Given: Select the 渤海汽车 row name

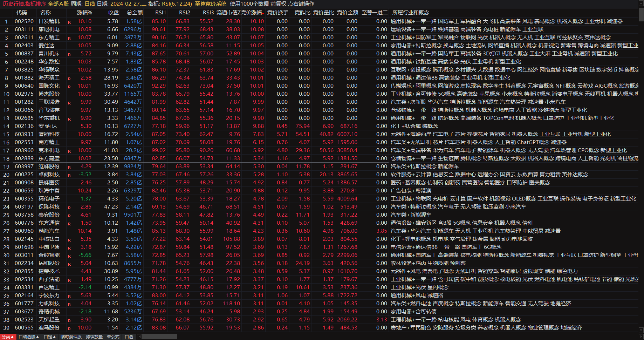Looking at the screenshot, I should click(49, 231).
